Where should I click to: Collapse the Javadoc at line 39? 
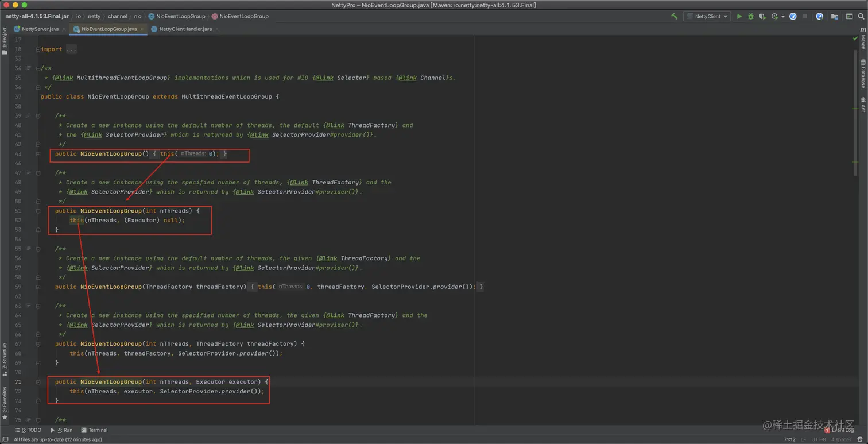click(38, 115)
